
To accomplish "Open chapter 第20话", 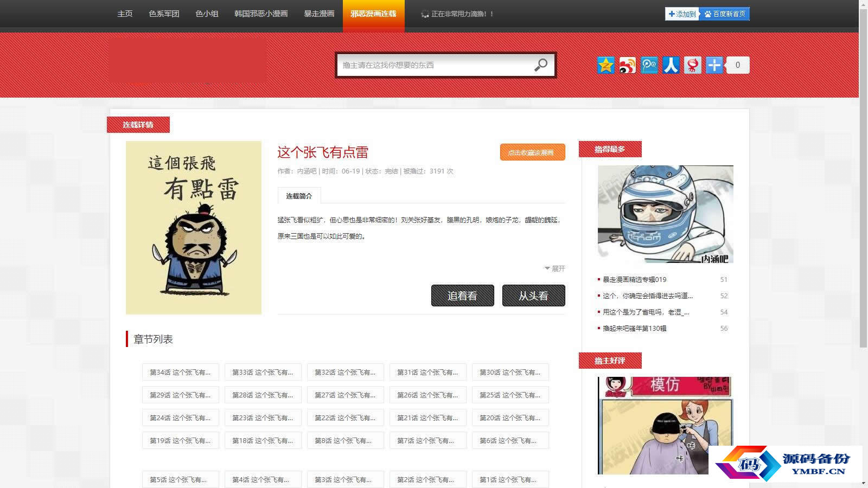I will [510, 418].
